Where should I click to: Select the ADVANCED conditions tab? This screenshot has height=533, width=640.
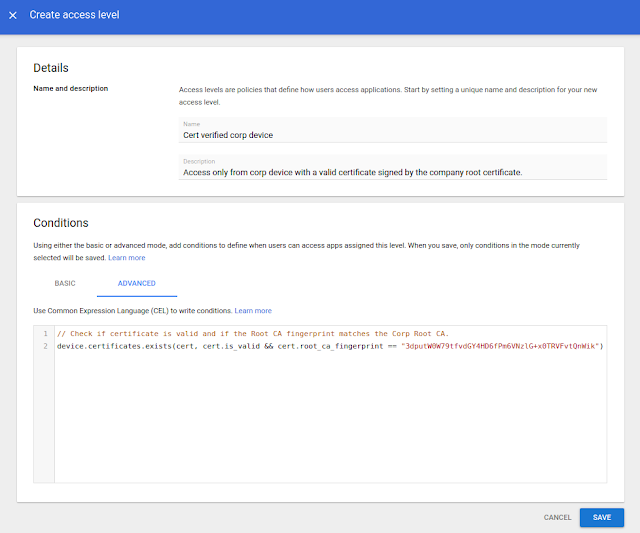coord(137,283)
